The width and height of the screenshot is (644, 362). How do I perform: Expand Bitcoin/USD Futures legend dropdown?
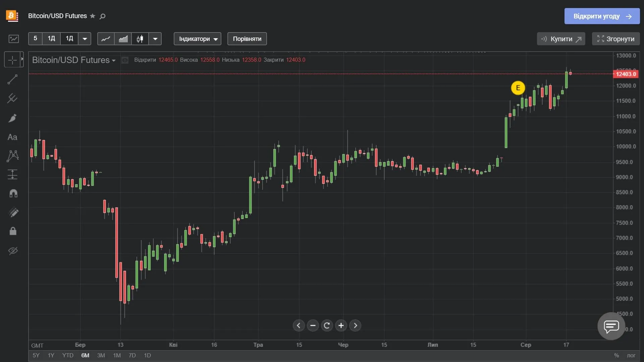pos(114,61)
